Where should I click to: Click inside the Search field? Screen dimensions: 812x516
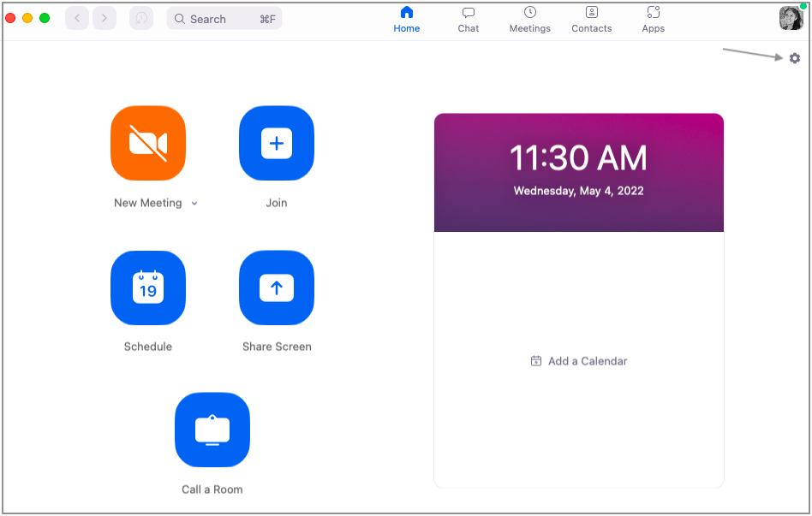click(x=224, y=19)
